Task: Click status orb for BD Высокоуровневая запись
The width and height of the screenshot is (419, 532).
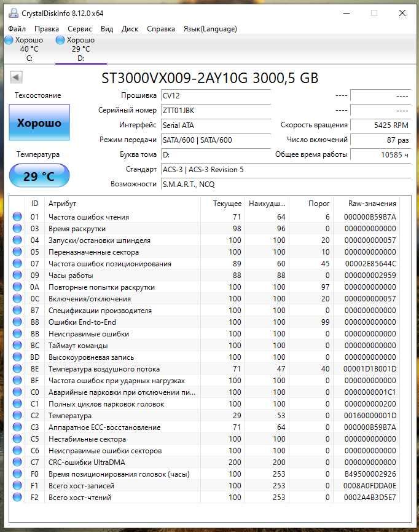Action: pos(17,357)
